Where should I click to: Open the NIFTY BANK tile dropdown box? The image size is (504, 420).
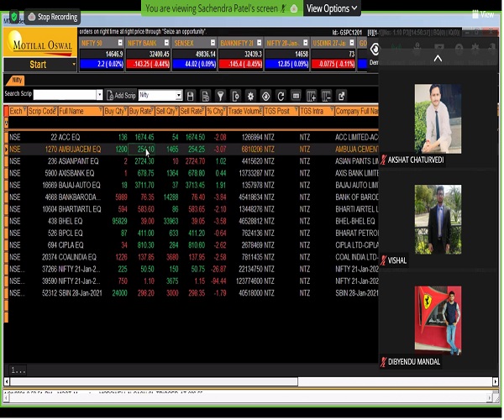[x=167, y=43]
